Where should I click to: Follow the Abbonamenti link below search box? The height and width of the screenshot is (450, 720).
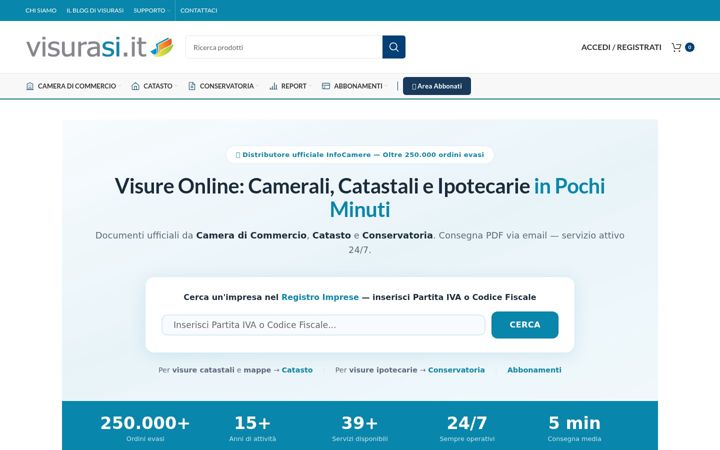pyautogui.click(x=534, y=370)
